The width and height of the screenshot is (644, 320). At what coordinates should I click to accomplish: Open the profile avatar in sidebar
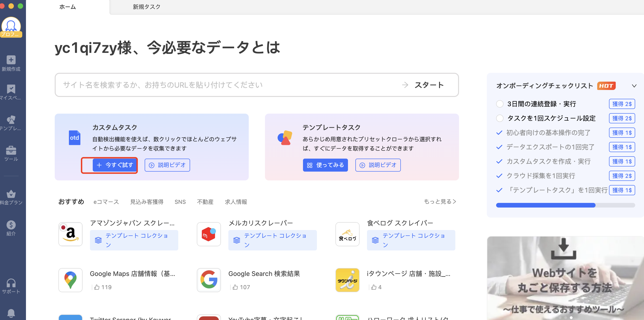[x=11, y=26]
